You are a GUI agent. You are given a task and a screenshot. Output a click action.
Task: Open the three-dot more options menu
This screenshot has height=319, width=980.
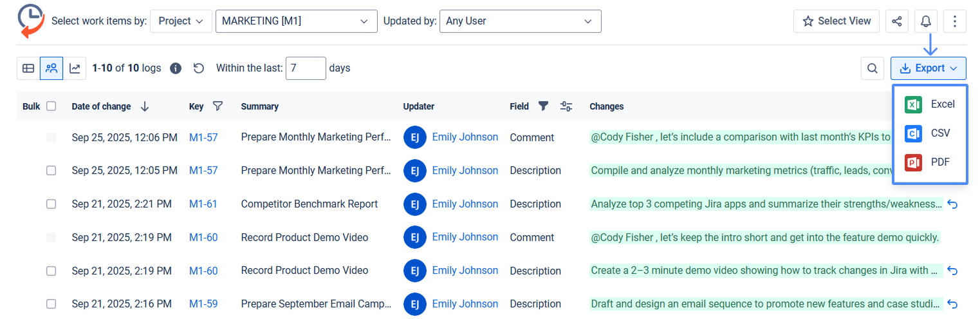[x=954, y=21]
